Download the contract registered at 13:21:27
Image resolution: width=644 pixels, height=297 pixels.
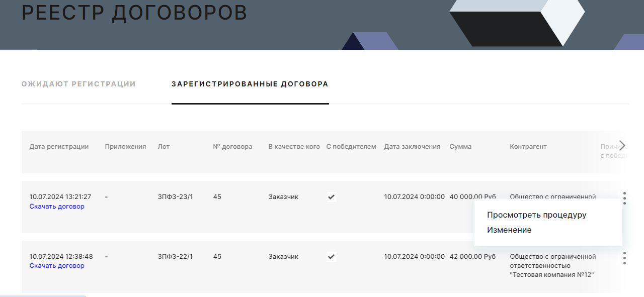pos(57,206)
